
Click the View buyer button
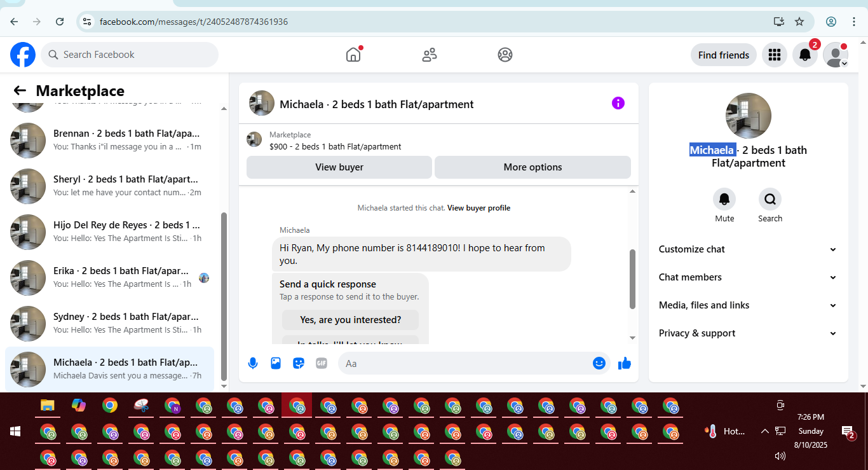pyautogui.click(x=339, y=167)
